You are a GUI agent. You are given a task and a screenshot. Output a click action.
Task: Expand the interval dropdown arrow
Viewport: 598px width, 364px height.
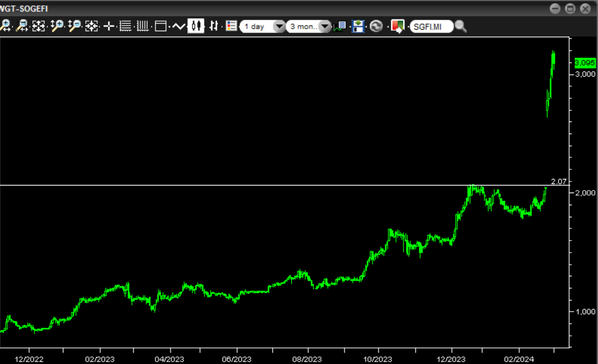coord(279,26)
